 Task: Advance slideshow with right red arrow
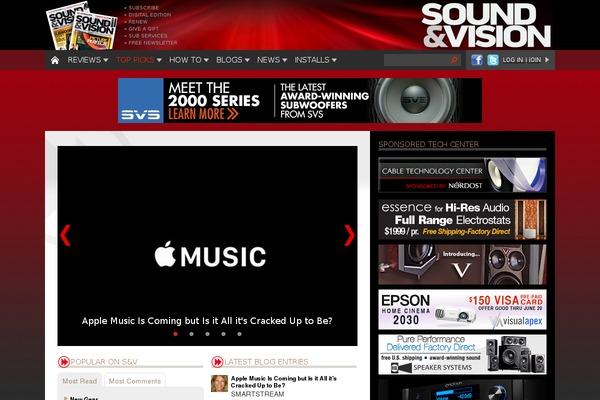(349, 235)
